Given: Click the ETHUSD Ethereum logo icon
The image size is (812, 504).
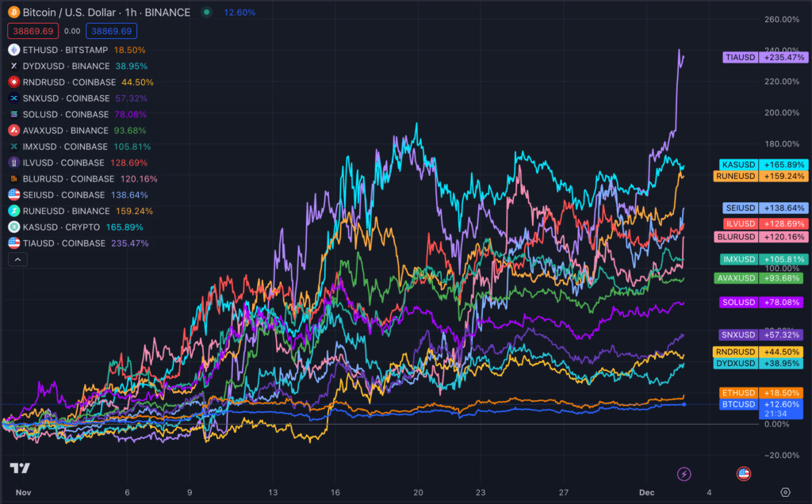Looking at the screenshot, I should [13, 50].
